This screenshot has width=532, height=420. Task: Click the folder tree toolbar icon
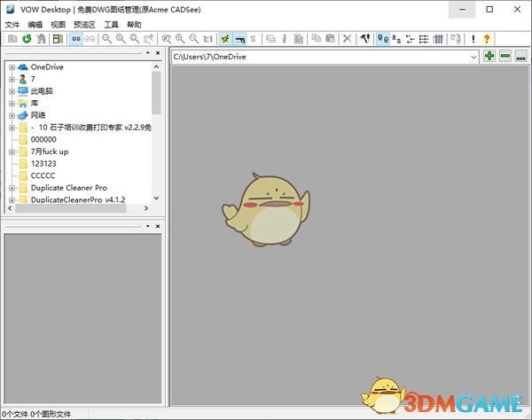click(41, 39)
